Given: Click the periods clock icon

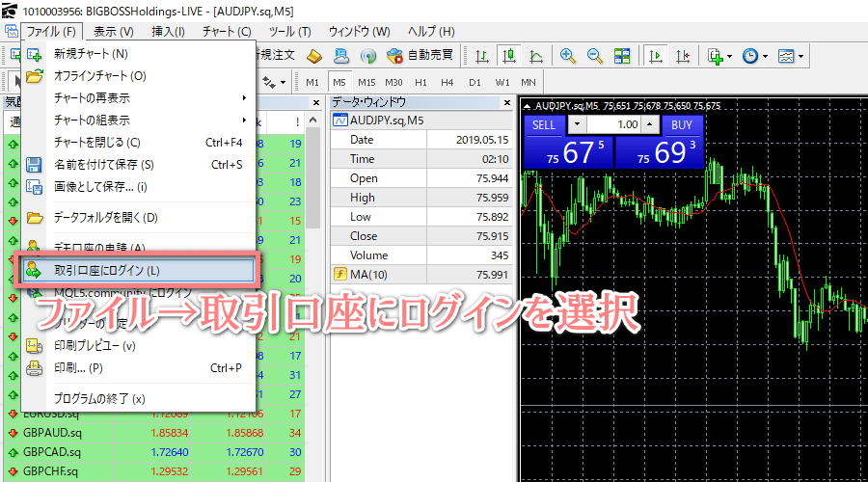Looking at the screenshot, I should [750, 56].
